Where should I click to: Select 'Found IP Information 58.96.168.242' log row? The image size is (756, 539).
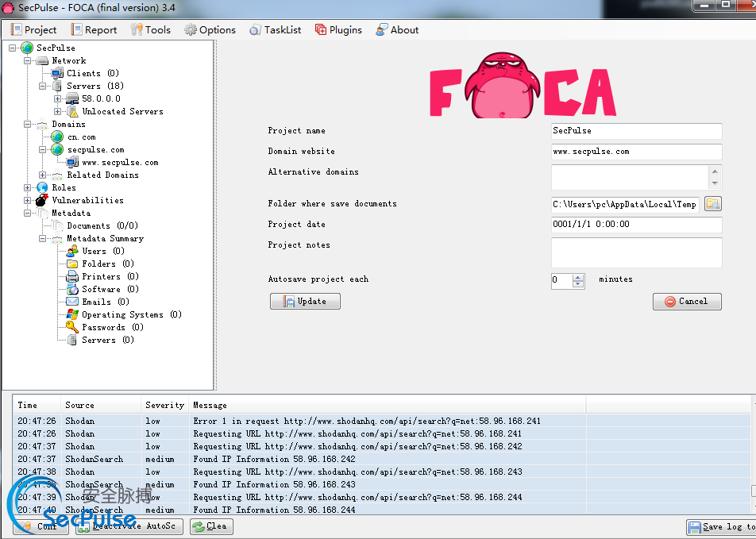381,459
